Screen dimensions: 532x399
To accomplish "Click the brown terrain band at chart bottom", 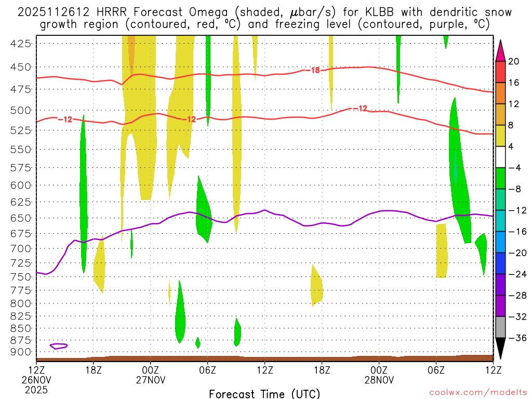I will (x=264, y=358).
